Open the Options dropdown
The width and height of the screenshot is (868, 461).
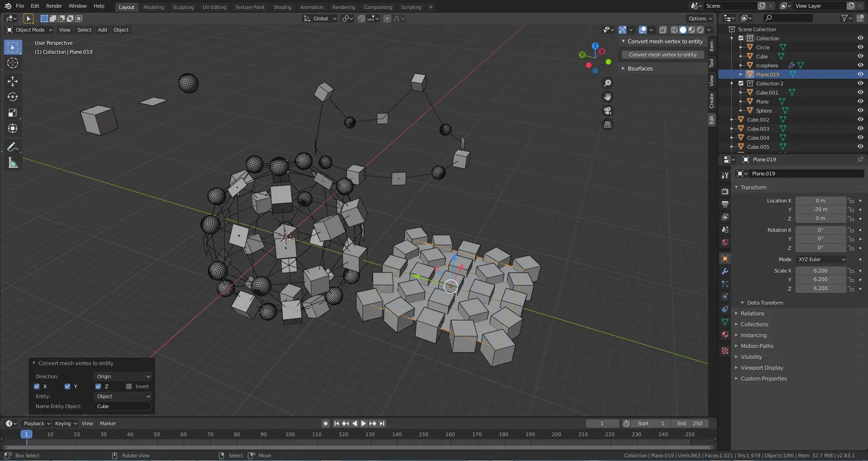point(701,18)
